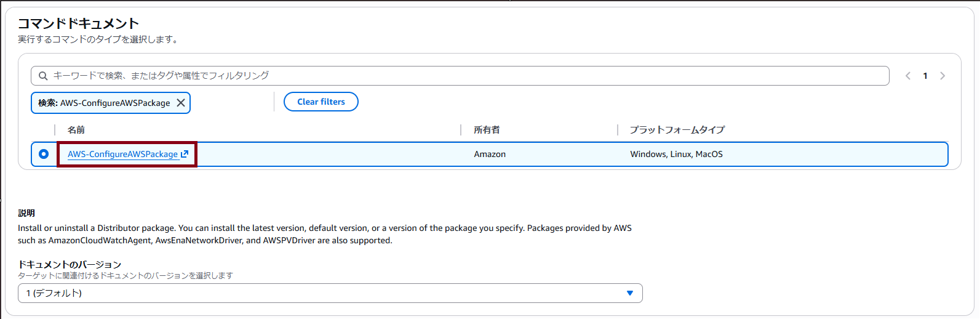The width and height of the screenshot is (980, 319).
Task: Click the 検索: AWS-ConfigureAWSPackage filter chip
Action: point(104,103)
